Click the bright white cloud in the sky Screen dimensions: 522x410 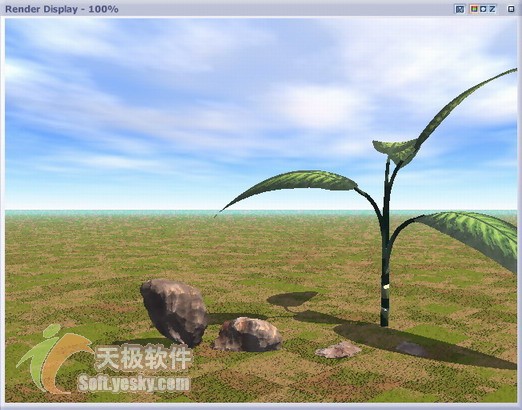(320, 103)
